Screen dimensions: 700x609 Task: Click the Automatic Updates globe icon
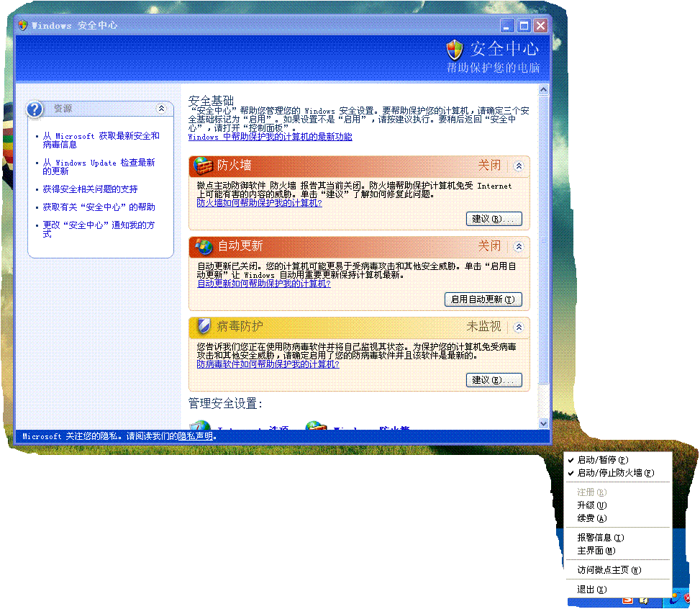point(204,246)
